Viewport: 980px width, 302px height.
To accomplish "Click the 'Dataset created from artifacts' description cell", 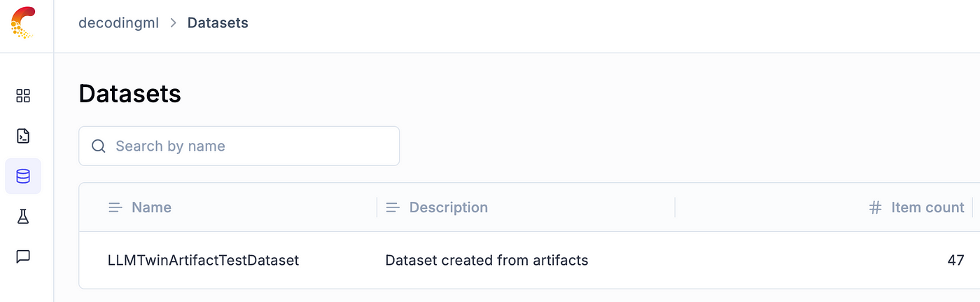I will click(486, 261).
